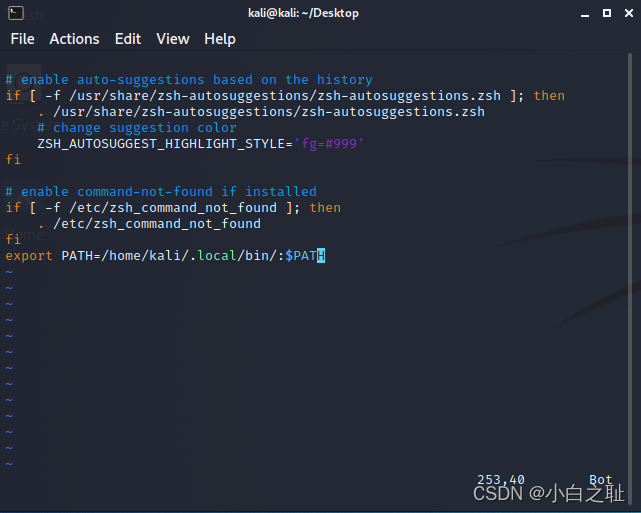Click the 'then' keyword after zsh_command_not_found ]
This screenshot has width=641, height=513.
[x=325, y=208]
